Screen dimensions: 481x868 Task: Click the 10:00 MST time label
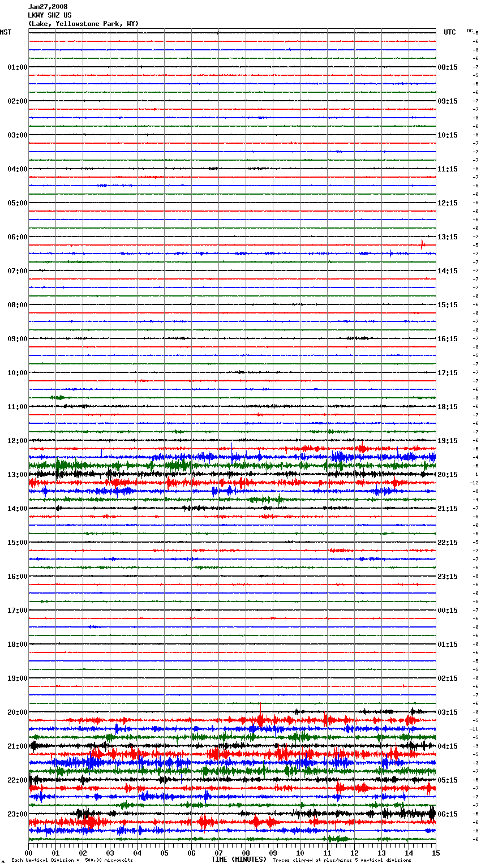tap(18, 373)
